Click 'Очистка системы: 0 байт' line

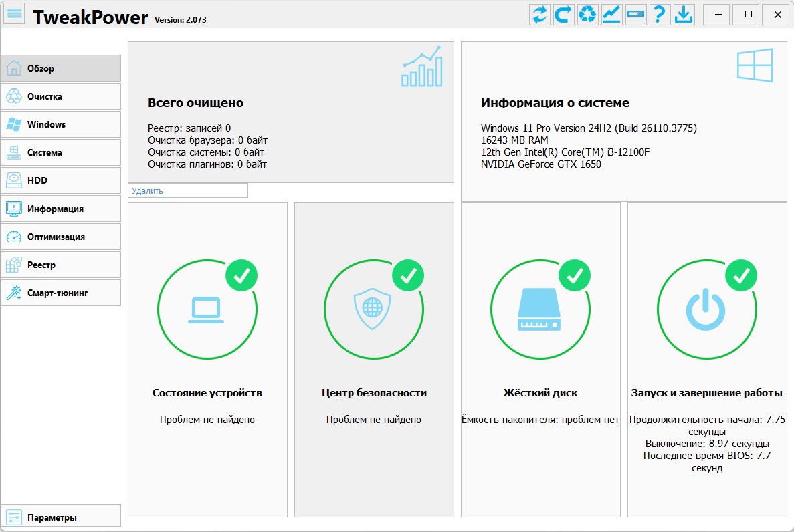pyautogui.click(x=206, y=152)
